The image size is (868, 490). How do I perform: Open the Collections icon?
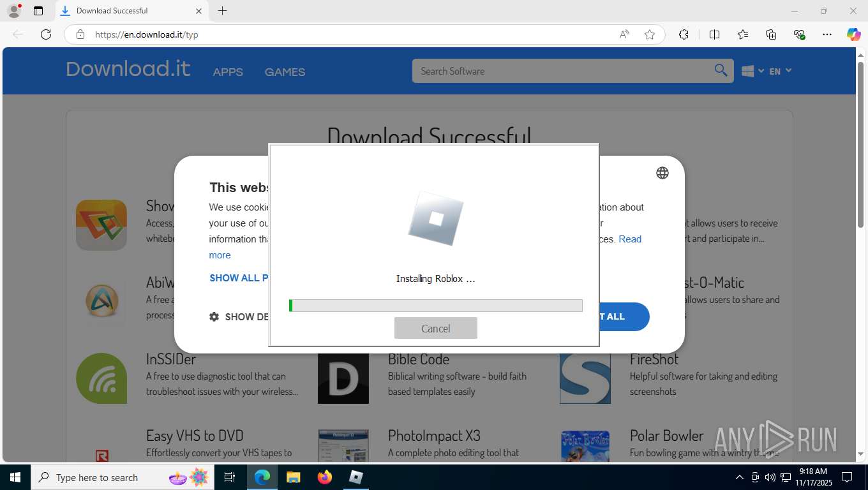771,34
